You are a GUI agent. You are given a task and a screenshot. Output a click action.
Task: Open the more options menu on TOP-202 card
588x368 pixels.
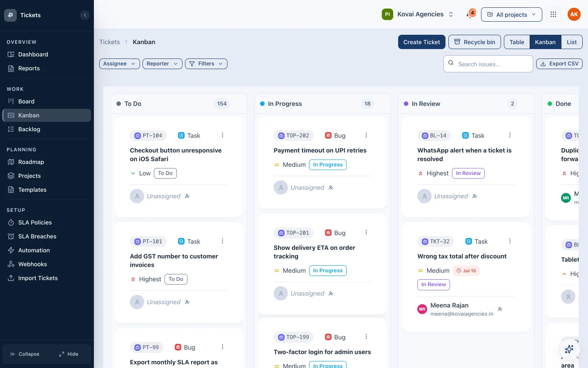click(x=366, y=135)
